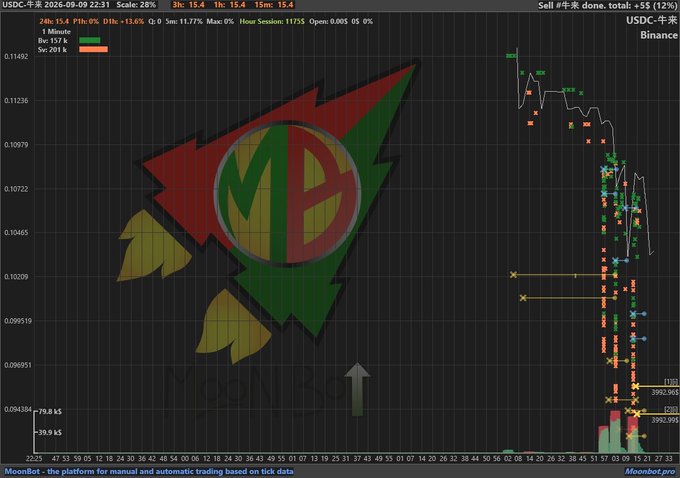Click the 'Scale: 28%' indicator
The width and height of the screenshot is (680, 478).
[x=136, y=5]
